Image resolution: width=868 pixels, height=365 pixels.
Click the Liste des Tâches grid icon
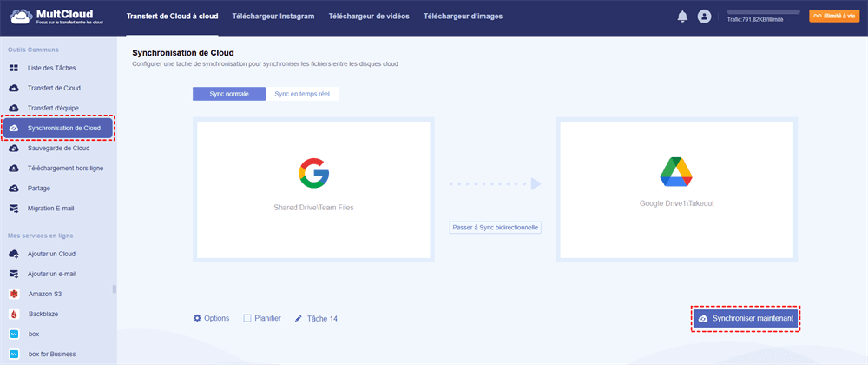15,68
